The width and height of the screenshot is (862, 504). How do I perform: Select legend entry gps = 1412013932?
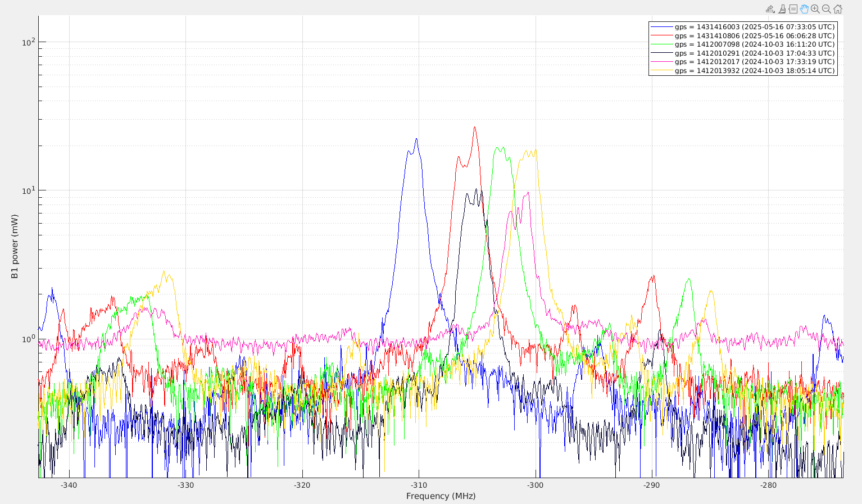click(x=743, y=71)
